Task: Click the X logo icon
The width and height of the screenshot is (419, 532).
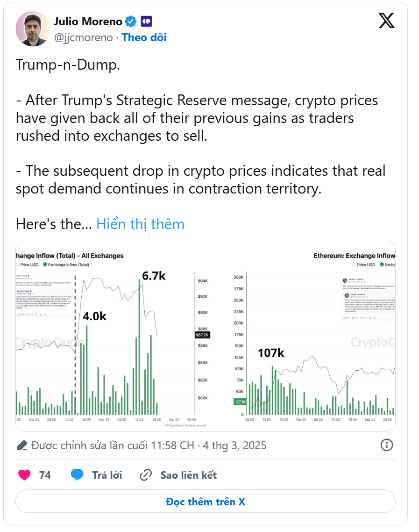Action: point(386,21)
